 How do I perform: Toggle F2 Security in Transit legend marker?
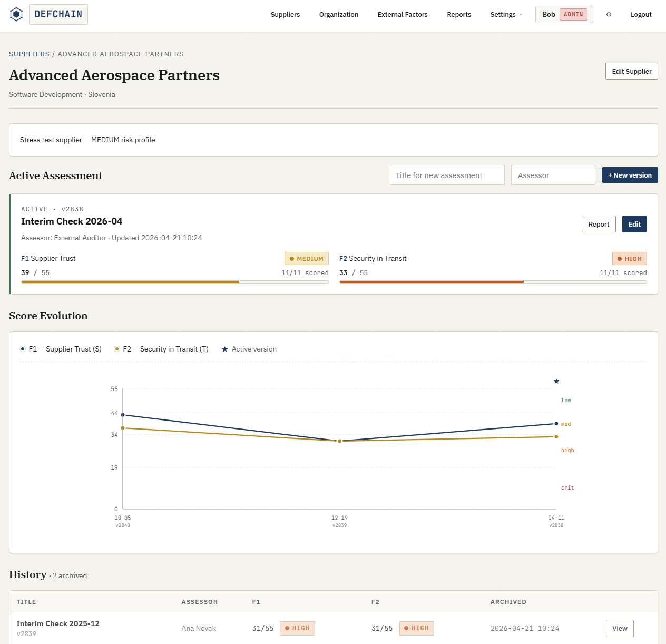pyautogui.click(x=117, y=349)
